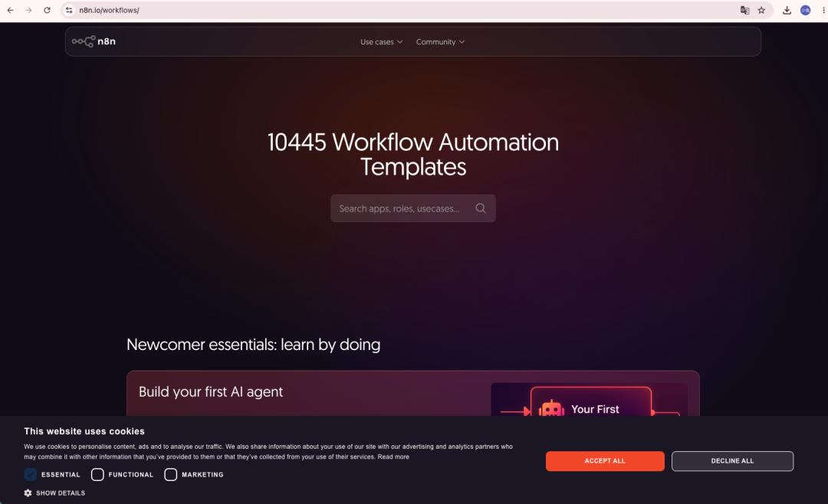828x504 pixels.
Task: Open Build your first AI agent card
Action: 413,393
